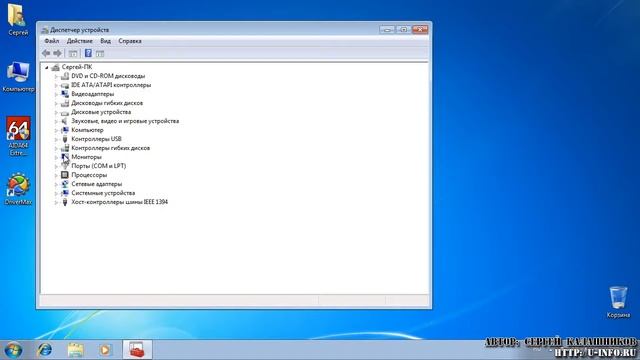Click the speaker icon for Звуковые устройства
Screen dimensions: 640x360
click(64, 121)
